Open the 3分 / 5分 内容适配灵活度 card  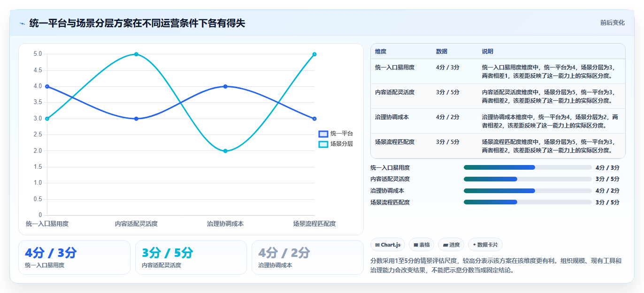tap(191, 257)
